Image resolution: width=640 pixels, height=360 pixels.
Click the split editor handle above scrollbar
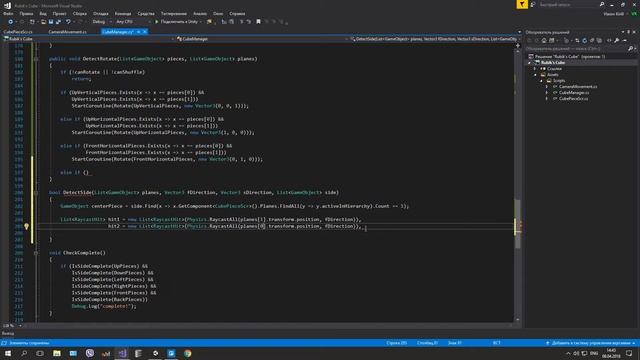tap(518, 45)
